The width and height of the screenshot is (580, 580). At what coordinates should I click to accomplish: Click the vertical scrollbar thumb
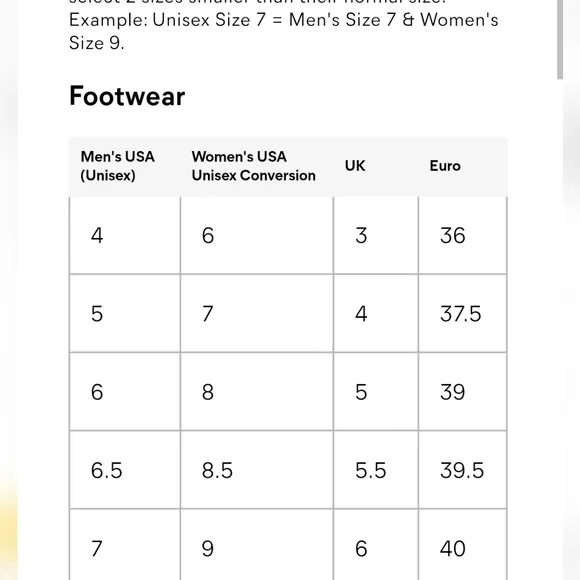tap(560, 39)
